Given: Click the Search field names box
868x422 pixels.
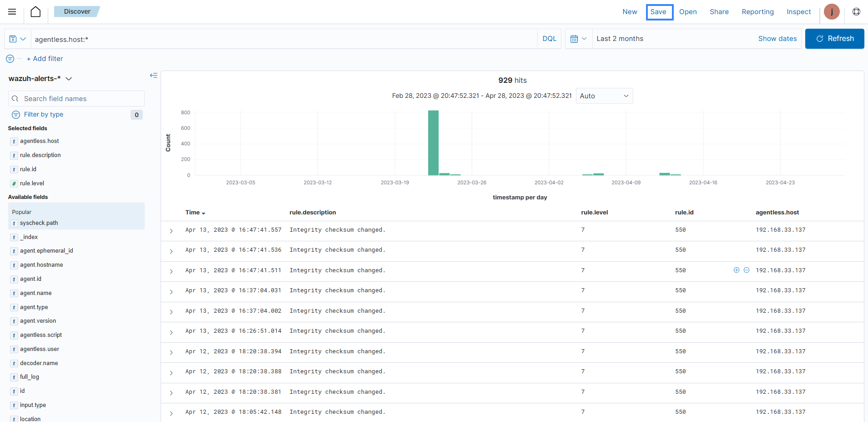Looking at the screenshot, I should click(x=76, y=99).
